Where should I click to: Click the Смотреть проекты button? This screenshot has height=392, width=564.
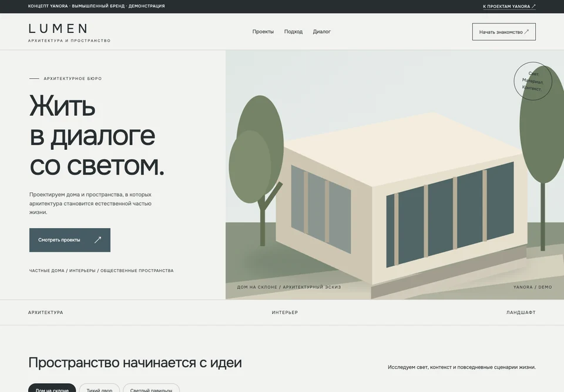[x=70, y=240]
